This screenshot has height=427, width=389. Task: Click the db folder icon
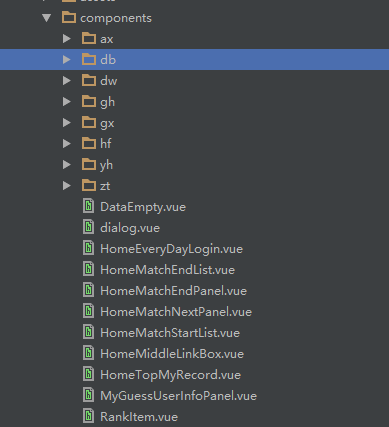point(89,59)
